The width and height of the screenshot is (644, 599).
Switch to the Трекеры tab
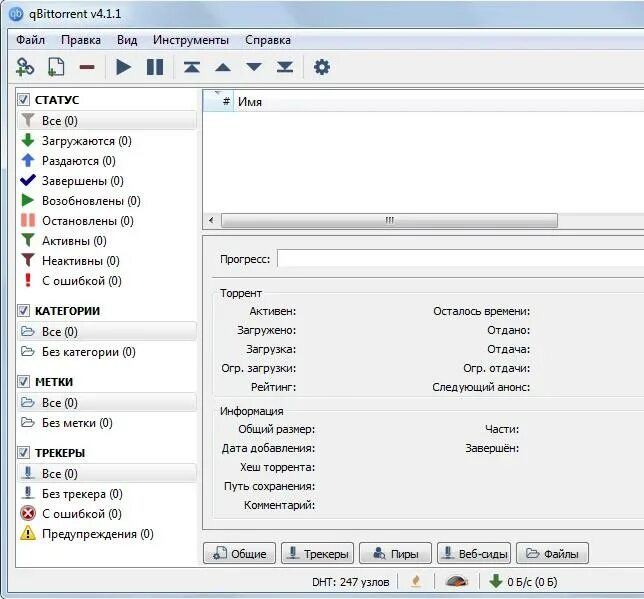coord(317,553)
